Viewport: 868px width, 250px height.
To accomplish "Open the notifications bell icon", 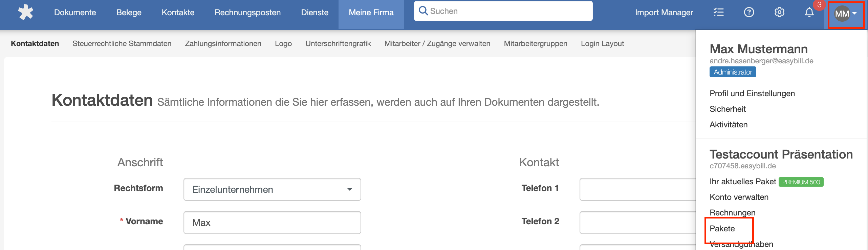I will (809, 13).
